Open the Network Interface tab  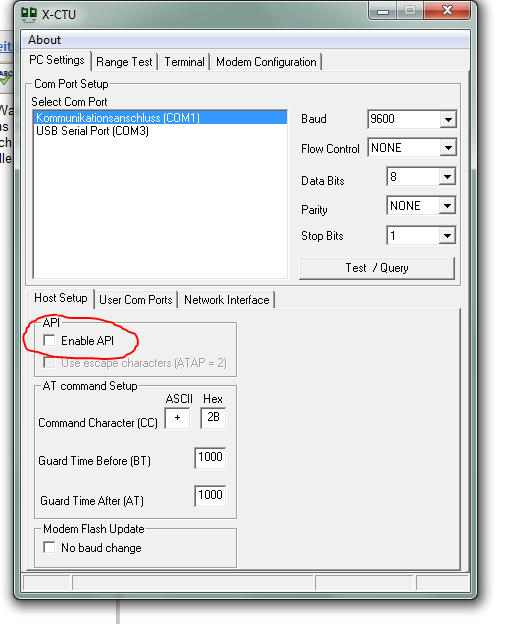(x=226, y=300)
